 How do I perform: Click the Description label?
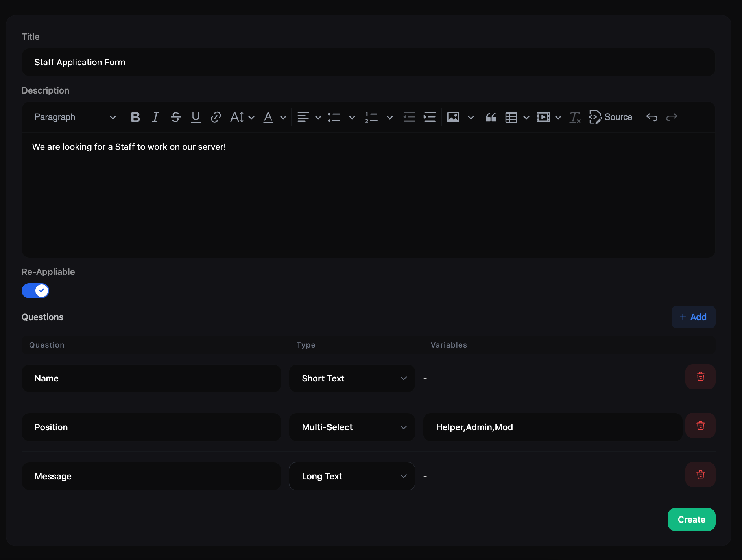coord(45,90)
